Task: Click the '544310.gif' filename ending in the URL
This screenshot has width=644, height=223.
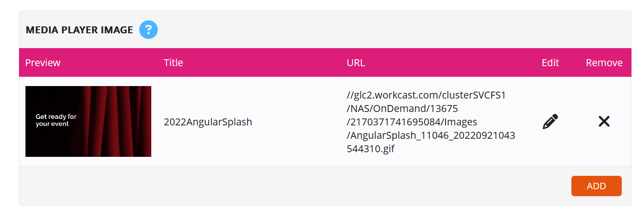Action: pos(371,149)
